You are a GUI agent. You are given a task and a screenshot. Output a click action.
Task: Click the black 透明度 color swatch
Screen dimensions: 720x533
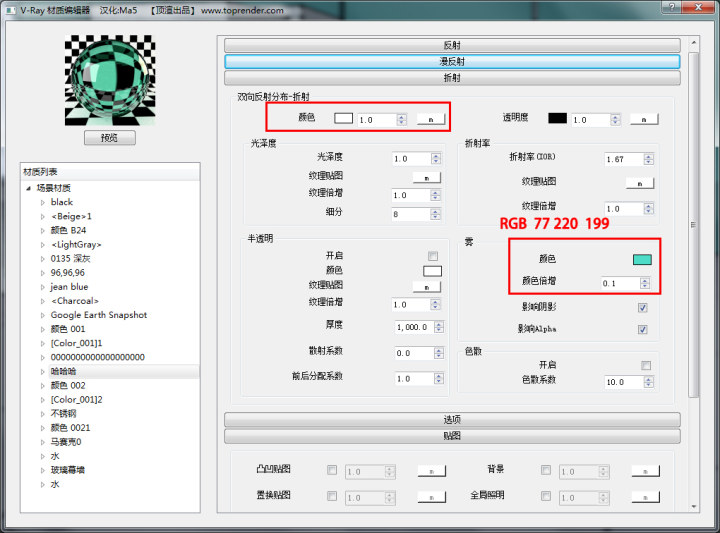(557, 118)
